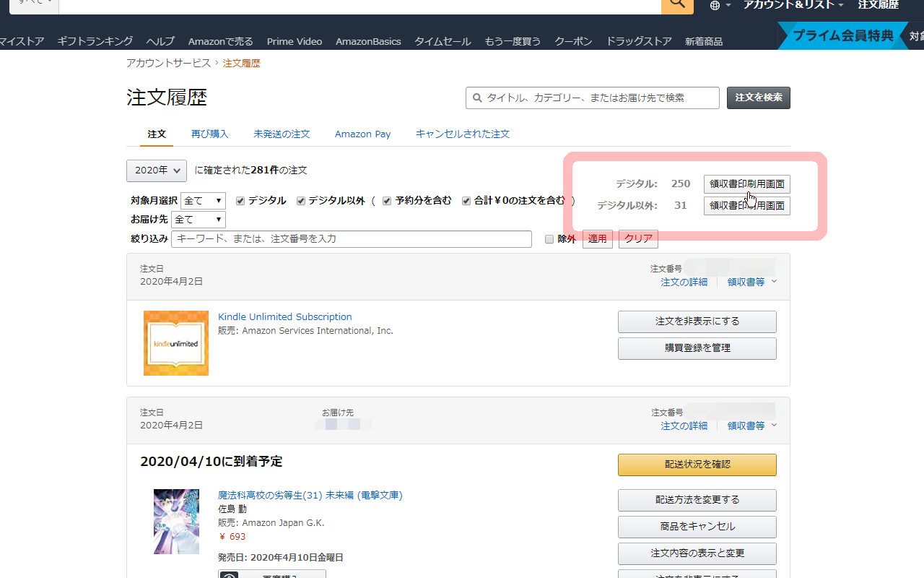
Task: Click 商品をキャンセル button
Action: [697, 527]
